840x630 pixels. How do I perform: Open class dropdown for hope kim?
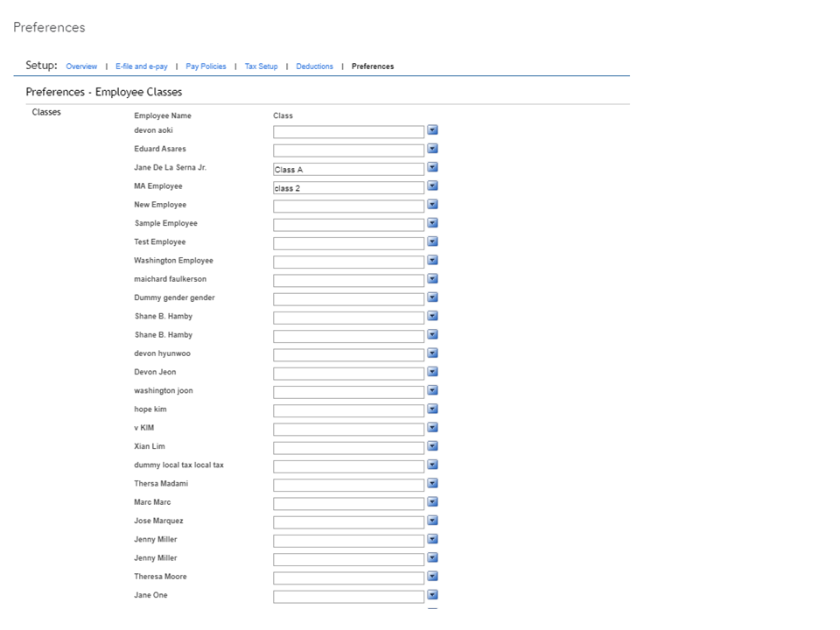click(432, 409)
